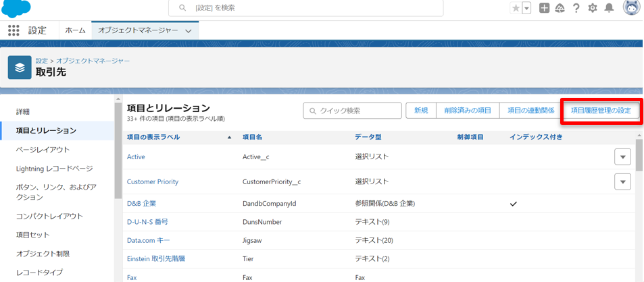Screen dimensions: 644x282
Task: Sort by 項目名 column header
Action: 252,138
